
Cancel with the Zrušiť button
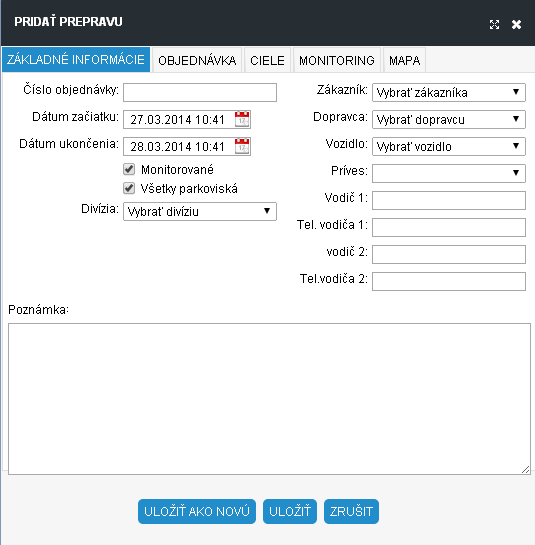point(351,511)
